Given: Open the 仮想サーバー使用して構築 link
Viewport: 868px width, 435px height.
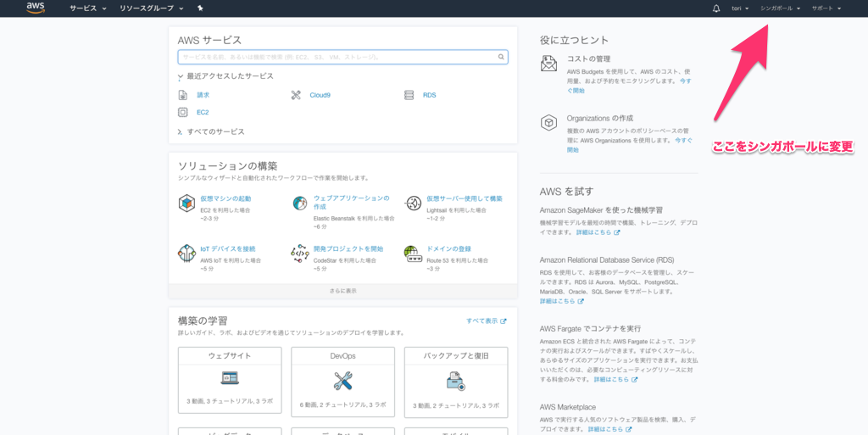Looking at the screenshot, I should coord(465,198).
